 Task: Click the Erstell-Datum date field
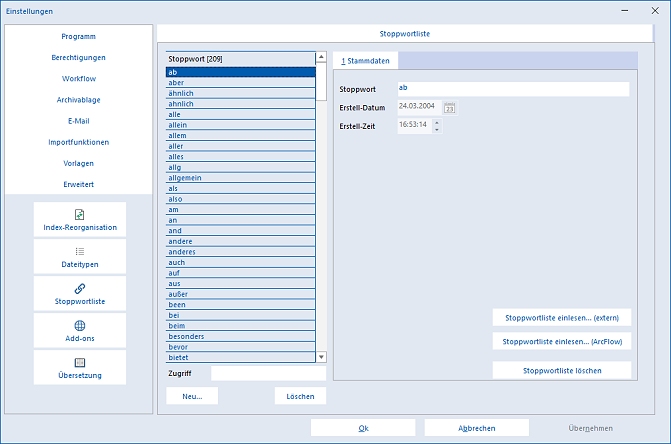(x=419, y=107)
